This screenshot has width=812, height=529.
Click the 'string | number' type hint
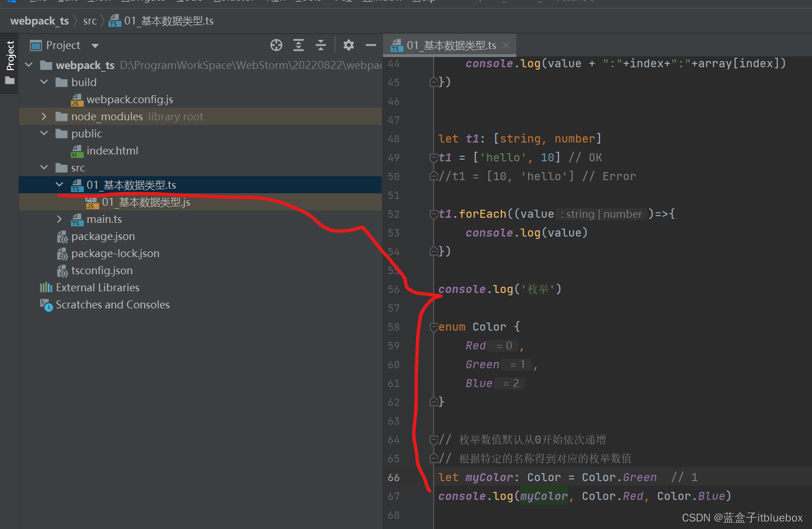click(x=602, y=214)
